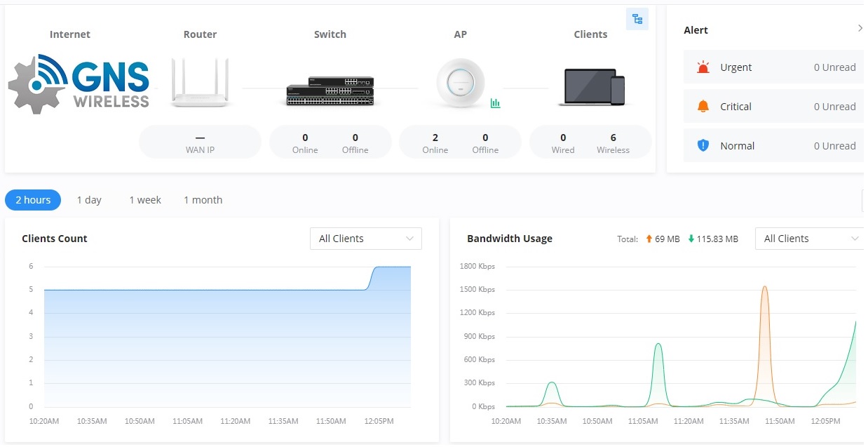Click the green AP statistics bar-chart icon
This screenshot has height=447, width=868.
pyautogui.click(x=496, y=103)
